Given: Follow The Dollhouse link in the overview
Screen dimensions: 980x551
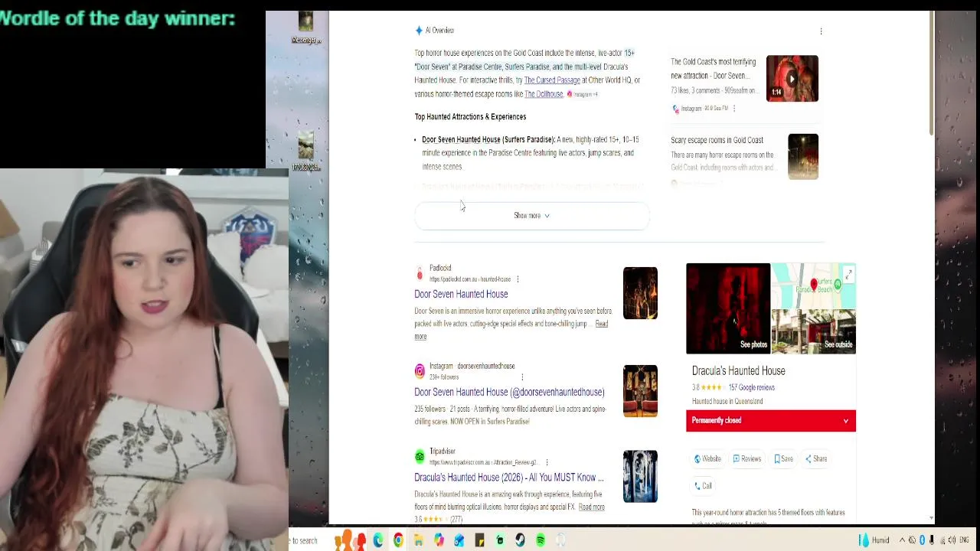Looking at the screenshot, I should point(544,94).
